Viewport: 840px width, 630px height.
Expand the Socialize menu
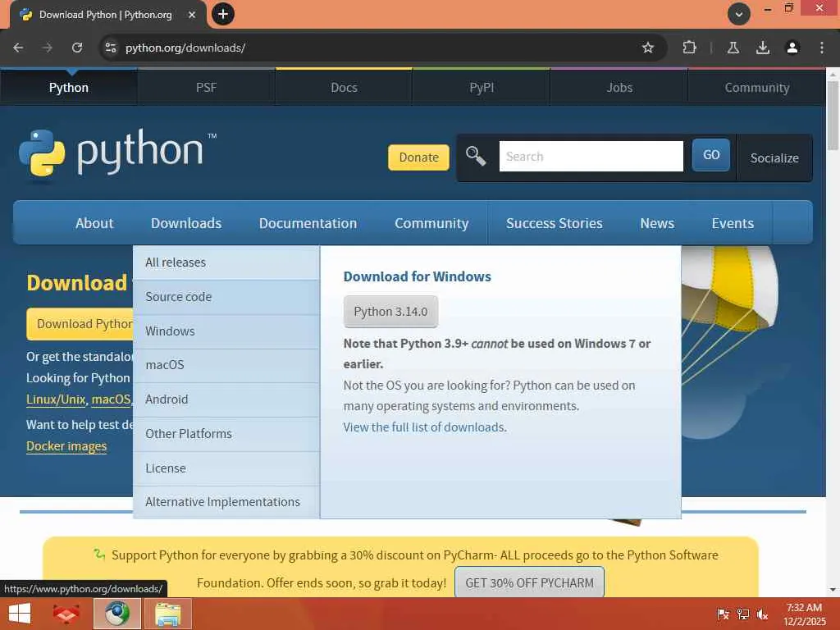(x=774, y=158)
